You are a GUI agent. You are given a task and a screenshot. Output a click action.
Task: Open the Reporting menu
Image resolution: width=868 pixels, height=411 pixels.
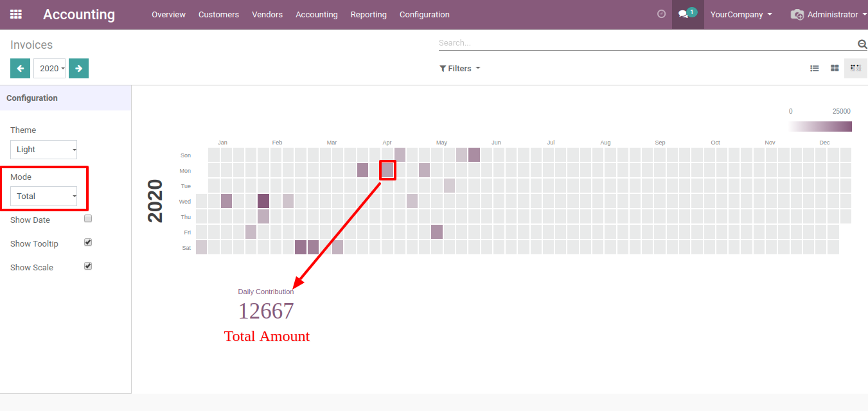368,14
